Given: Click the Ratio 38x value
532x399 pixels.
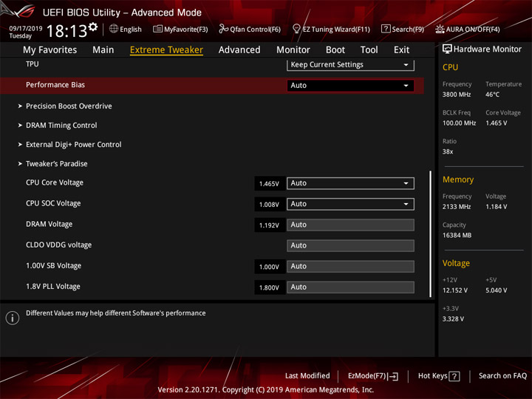Looking at the screenshot, I should point(448,151).
